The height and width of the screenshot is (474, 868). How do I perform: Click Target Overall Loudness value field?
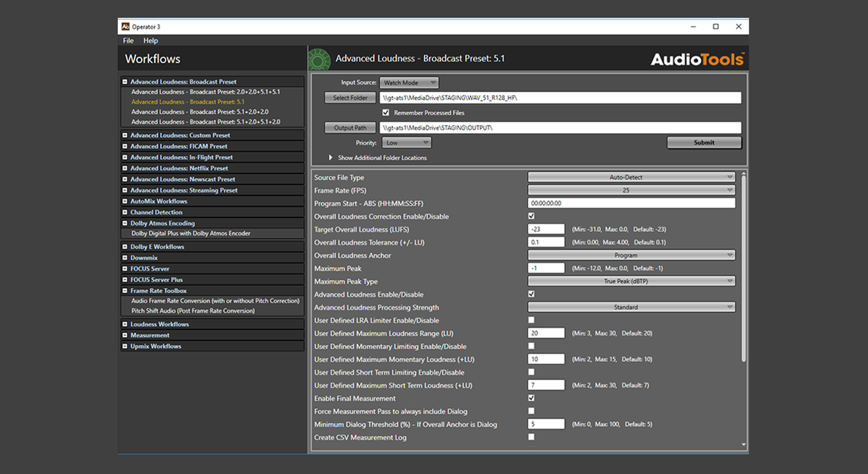(x=546, y=229)
